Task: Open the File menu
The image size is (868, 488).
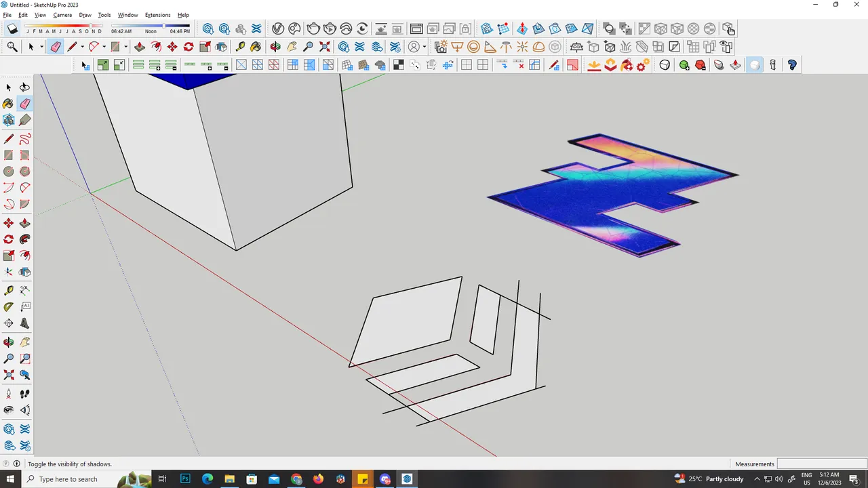Action: pos(7,15)
